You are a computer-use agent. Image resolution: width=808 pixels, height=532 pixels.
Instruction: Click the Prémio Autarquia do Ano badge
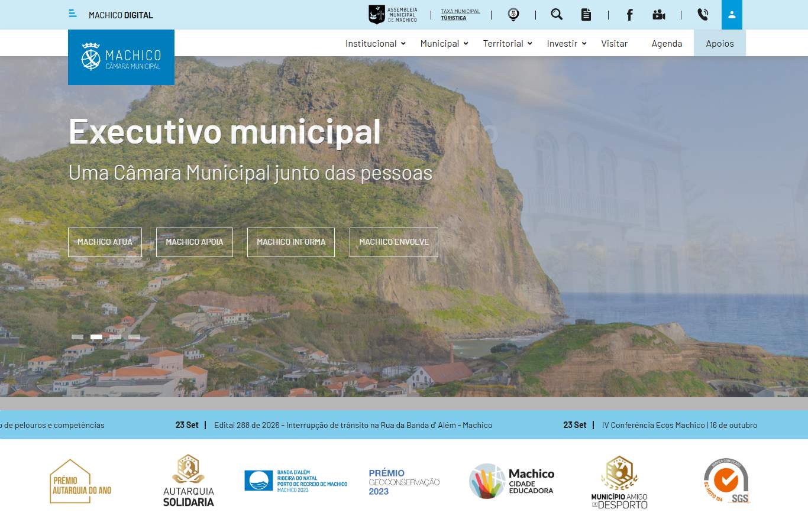(x=80, y=482)
